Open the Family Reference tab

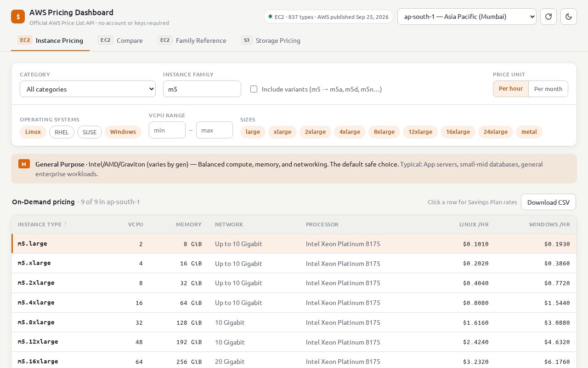(192, 40)
